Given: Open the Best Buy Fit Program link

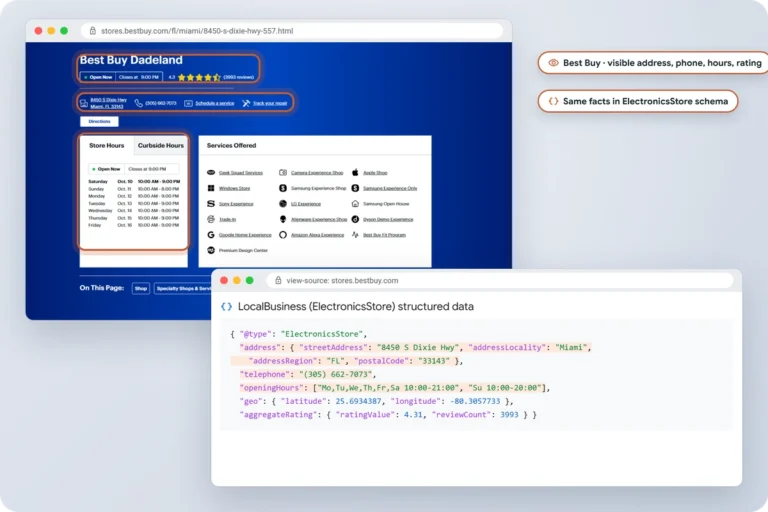Looking at the screenshot, I should click(x=384, y=235).
